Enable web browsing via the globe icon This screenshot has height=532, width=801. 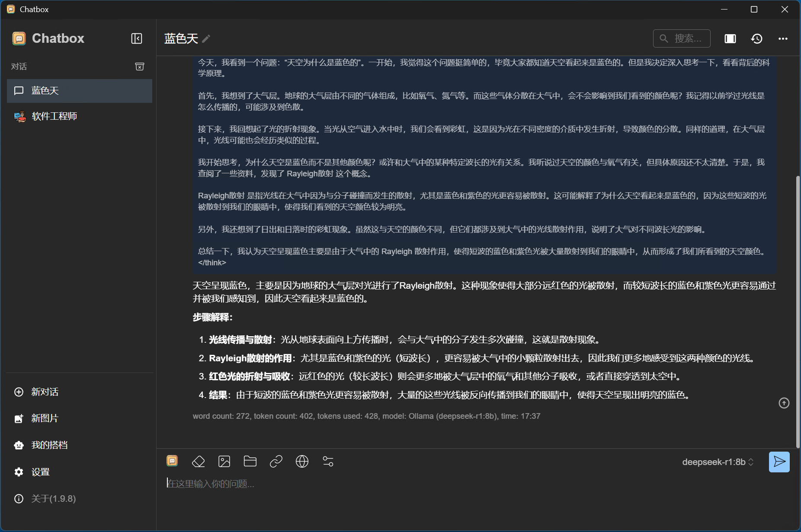click(x=302, y=461)
